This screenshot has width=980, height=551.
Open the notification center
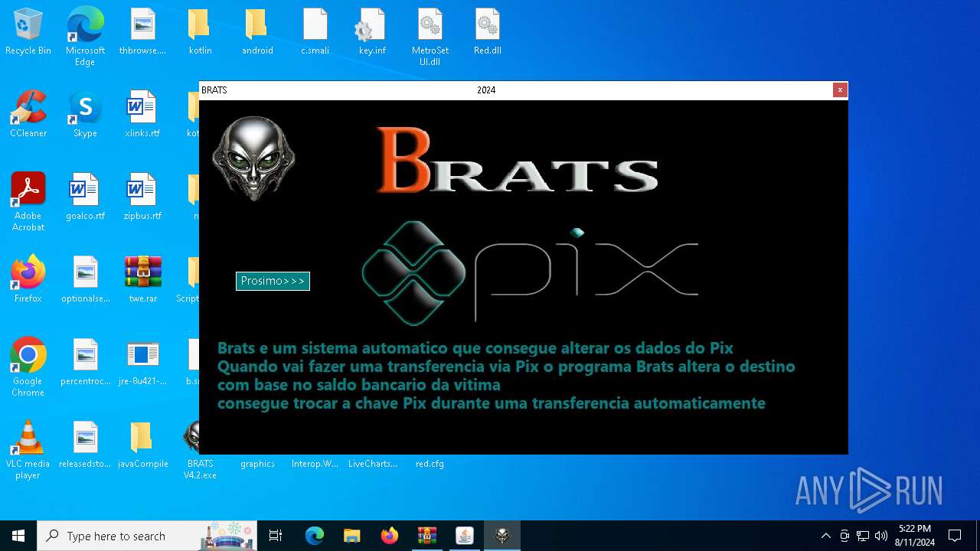[955, 536]
